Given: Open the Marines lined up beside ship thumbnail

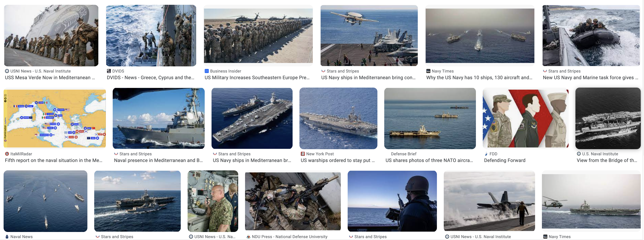Looking at the screenshot, I should click(x=51, y=36).
